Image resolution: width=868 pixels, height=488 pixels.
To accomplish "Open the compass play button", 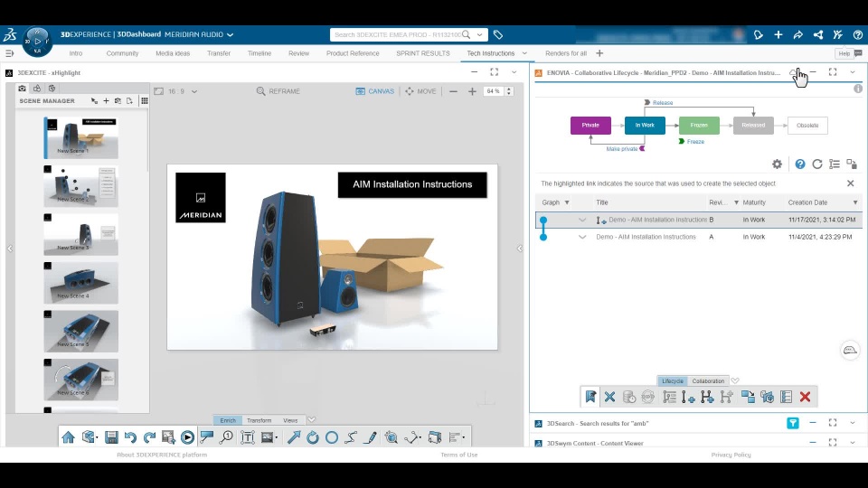I will [x=37, y=41].
